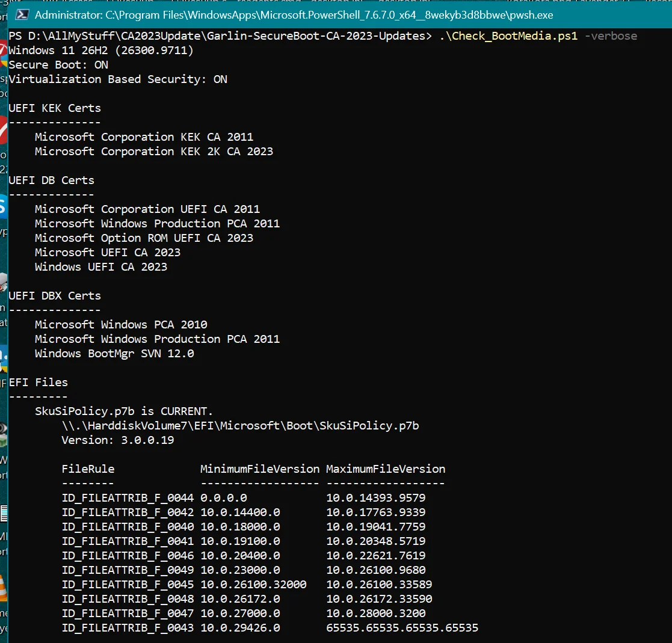Click the SkuSiPolicy.p7b is CURRENT line
Viewport: 672px width, 643px height.
tap(124, 411)
